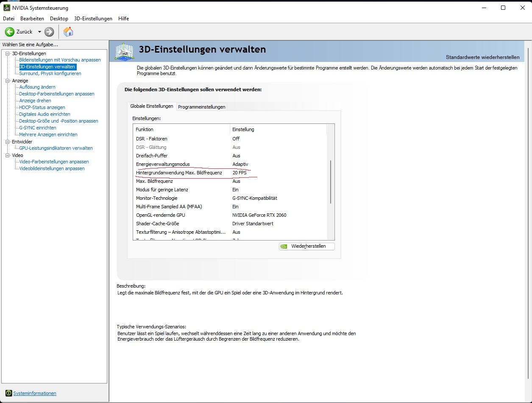The image size is (532, 403).
Task: Select the Energieverwaltungsmodus row
Action: point(230,164)
